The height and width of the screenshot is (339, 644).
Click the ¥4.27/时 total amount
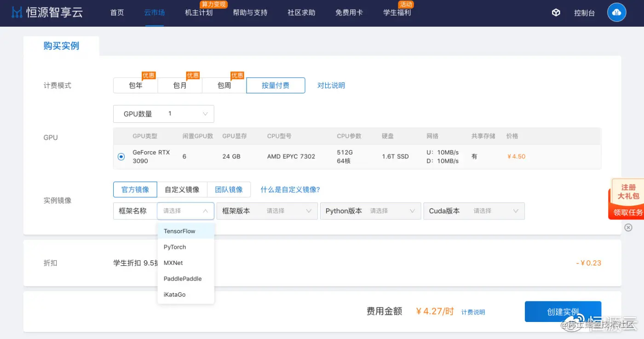[x=435, y=311]
